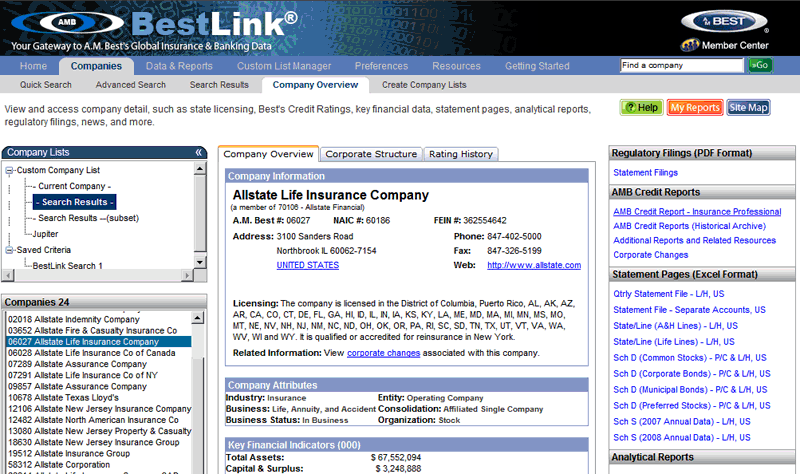Viewport: 800px width, 474px height.
Task: Open AMB Credit Reports (Historical Archive)
Action: tap(689, 226)
